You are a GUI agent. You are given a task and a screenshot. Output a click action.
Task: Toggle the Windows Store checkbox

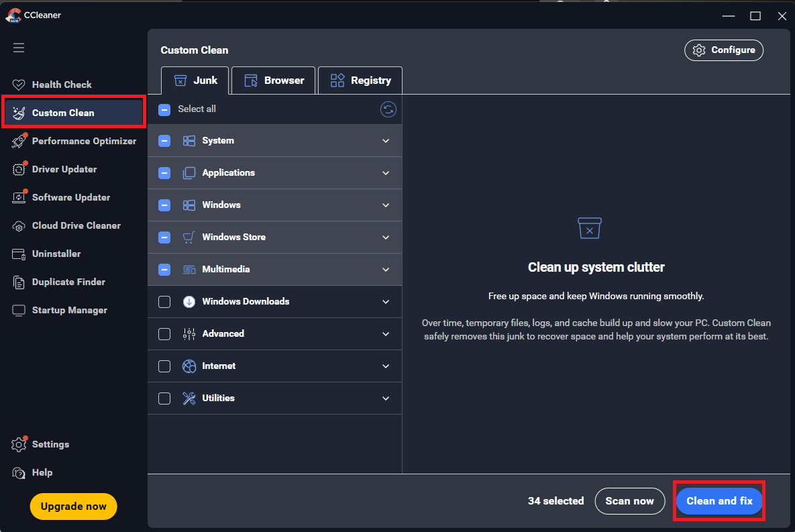click(164, 237)
